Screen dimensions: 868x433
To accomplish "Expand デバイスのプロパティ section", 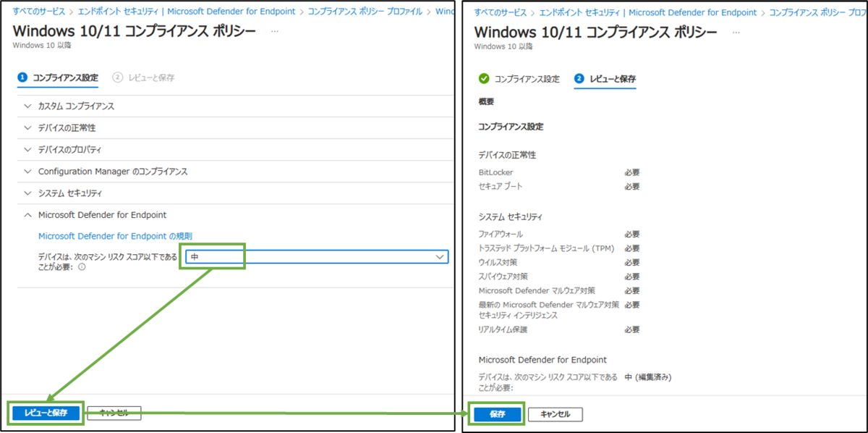I will pyautogui.click(x=234, y=149).
